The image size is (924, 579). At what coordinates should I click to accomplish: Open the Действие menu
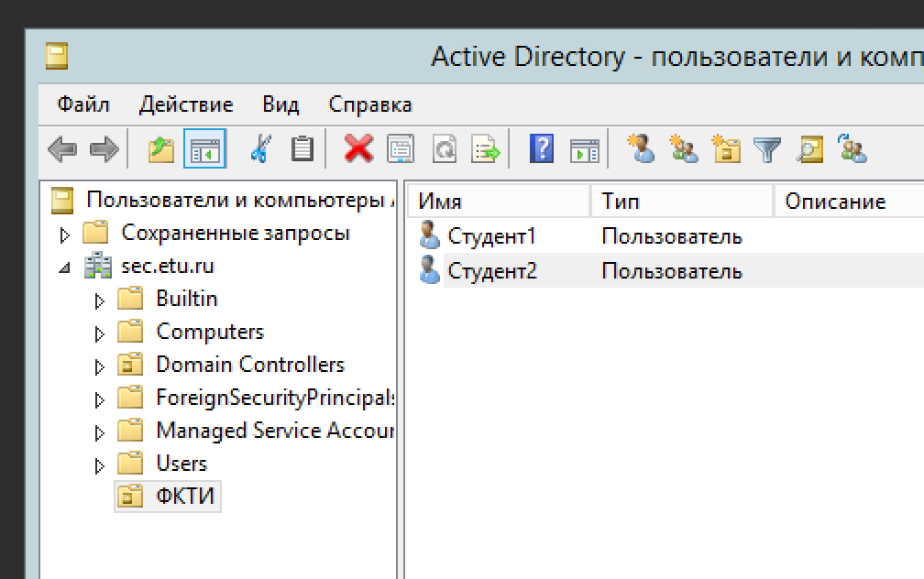(186, 104)
